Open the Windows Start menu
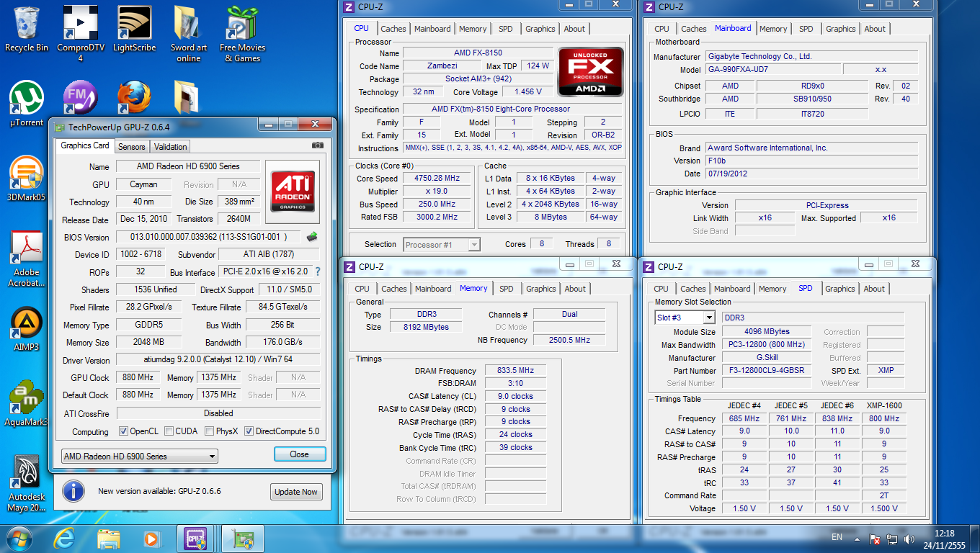This screenshot has width=980, height=553. 19,538
